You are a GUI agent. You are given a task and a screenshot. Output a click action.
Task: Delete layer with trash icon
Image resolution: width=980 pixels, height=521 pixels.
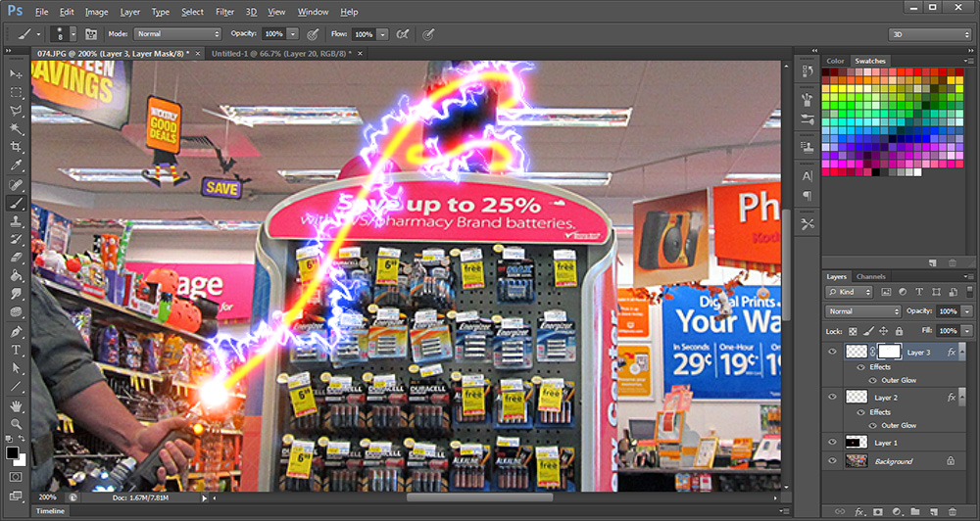953,511
